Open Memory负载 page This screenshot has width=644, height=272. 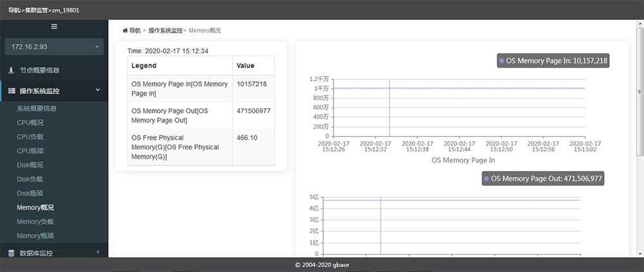click(x=35, y=222)
